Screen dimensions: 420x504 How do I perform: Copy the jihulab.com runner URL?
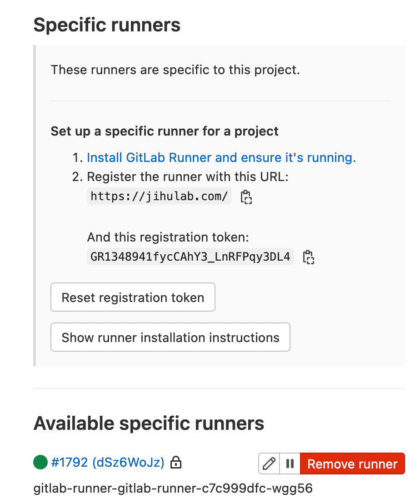click(x=246, y=197)
